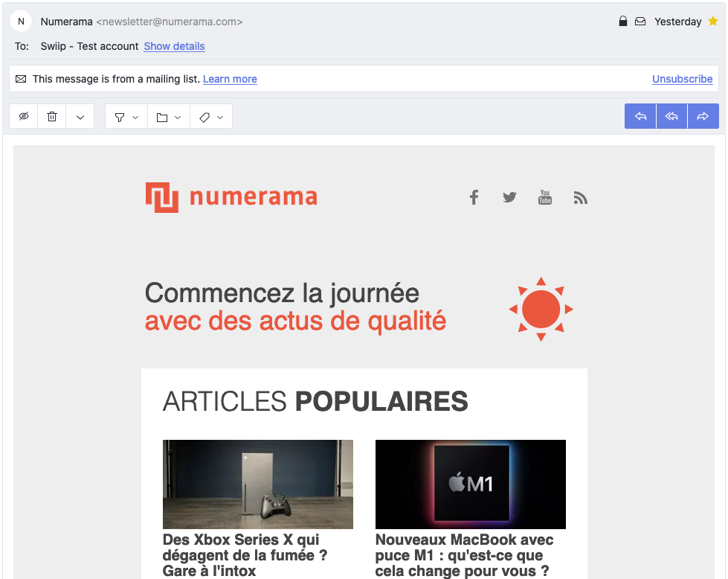Click sender name Numerama
This screenshot has width=728, height=579.
(x=66, y=22)
